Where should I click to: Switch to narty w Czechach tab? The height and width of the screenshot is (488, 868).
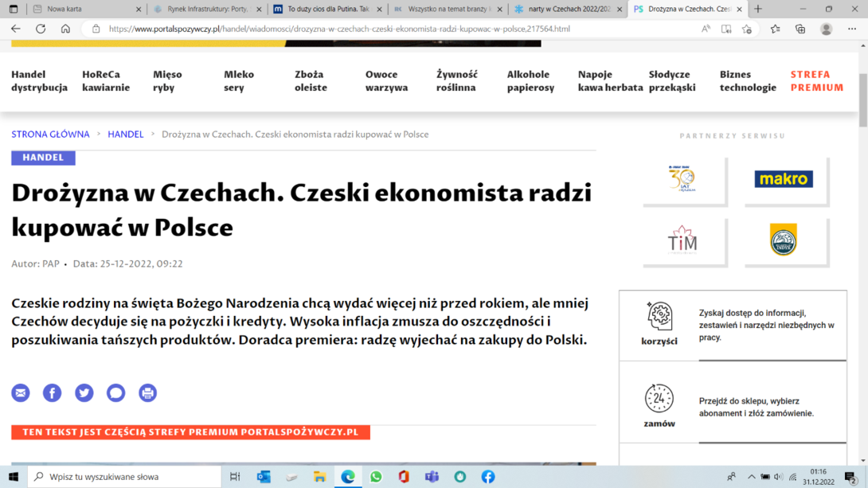point(568,9)
